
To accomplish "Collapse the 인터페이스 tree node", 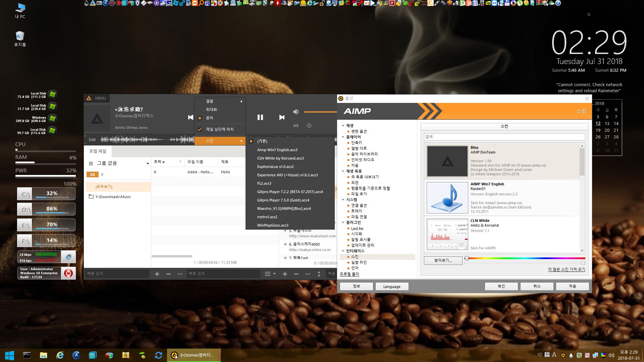I will coord(343,251).
